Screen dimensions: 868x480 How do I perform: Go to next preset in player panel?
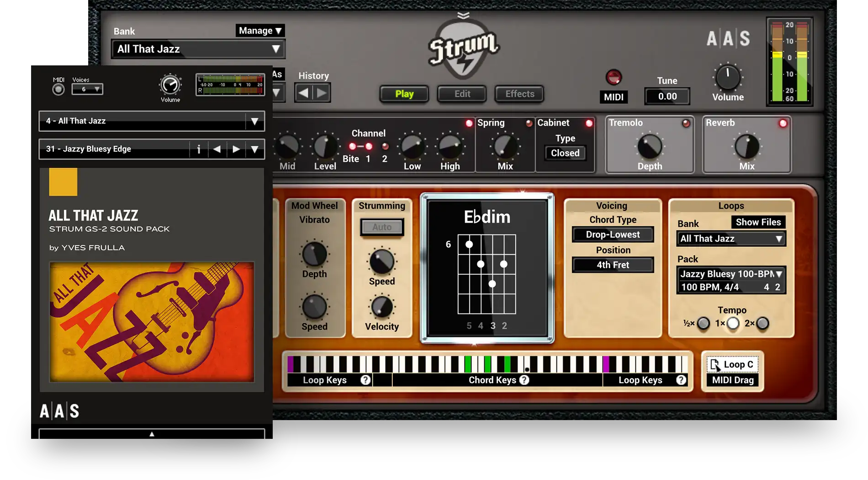tap(236, 149)
